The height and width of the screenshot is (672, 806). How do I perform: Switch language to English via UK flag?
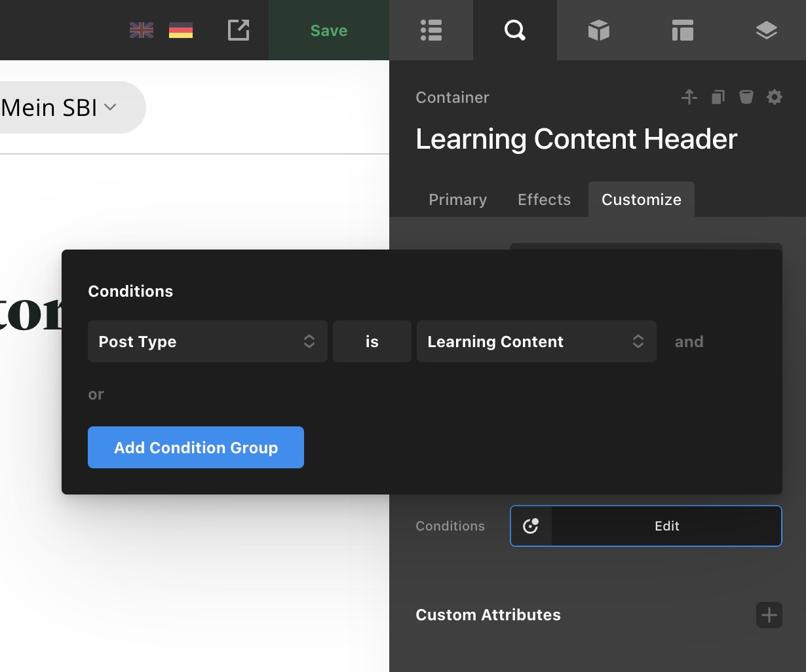[142, 30]
